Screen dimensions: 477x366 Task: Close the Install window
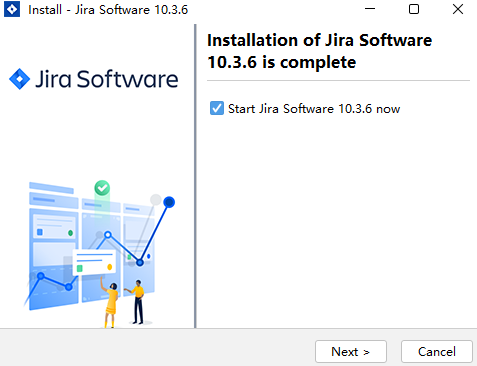(458, 9)
